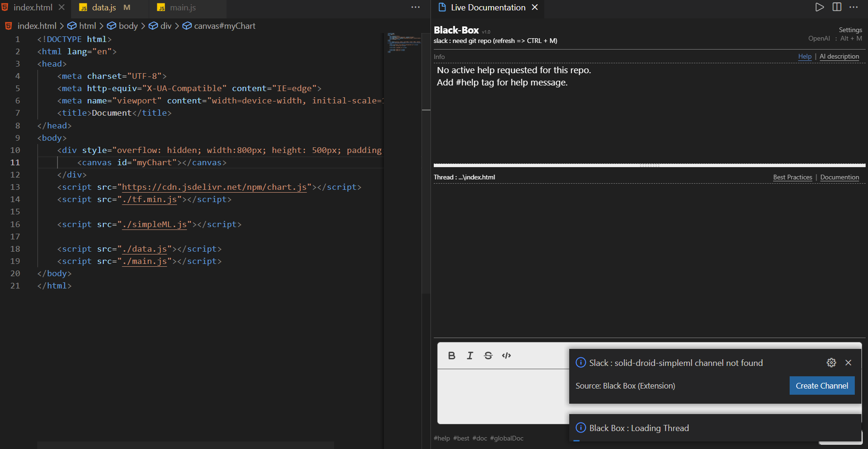
Task: Switch to the main.js tab
Action: 183,8
